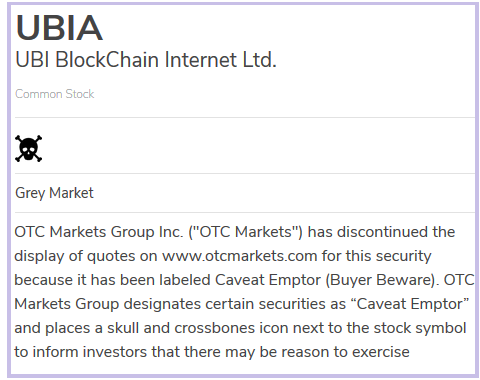Click the phrase "for this security"
This screenshot has height=380, width=480.
tap(377, 256)
